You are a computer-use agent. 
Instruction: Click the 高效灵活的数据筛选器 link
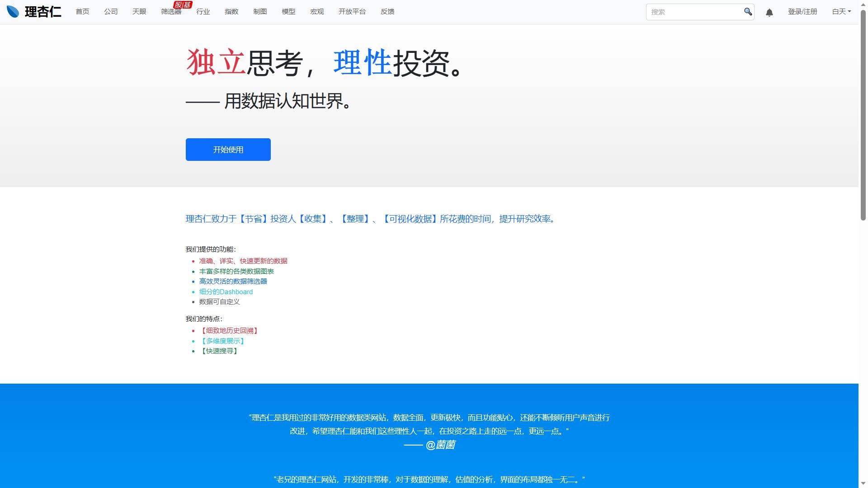pyautogui.click(x=233, y=281)
